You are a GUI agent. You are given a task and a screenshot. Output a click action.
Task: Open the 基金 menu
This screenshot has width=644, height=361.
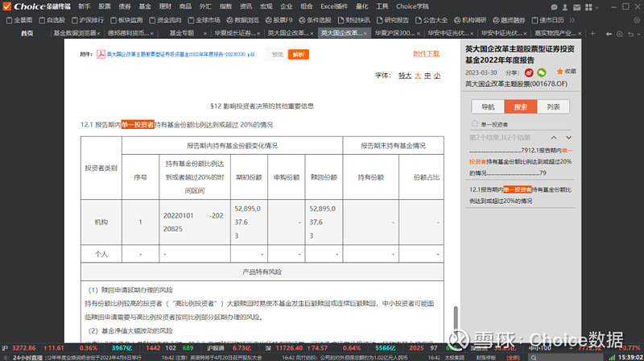pos(145,6)
